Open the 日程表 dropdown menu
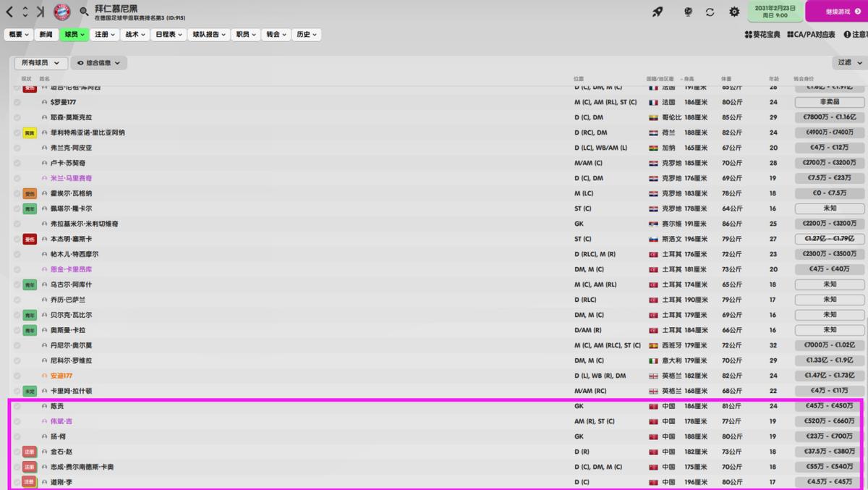This screenshot has width=868, height=490. point(169,34)
